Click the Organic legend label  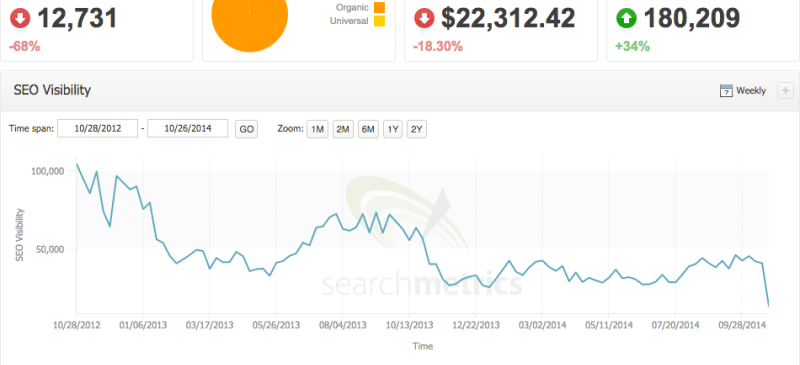click(x=352, y=7)
